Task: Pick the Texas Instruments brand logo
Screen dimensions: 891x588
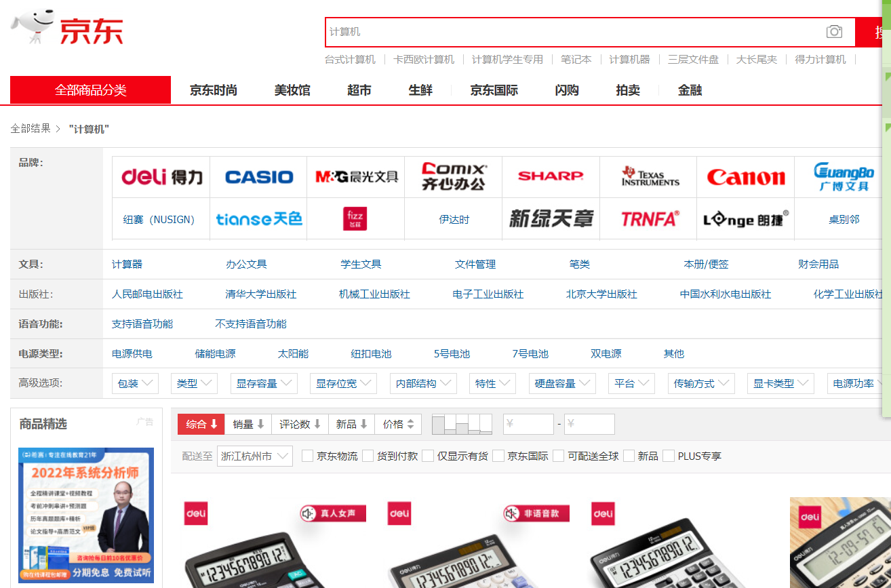Action: click(650, 177)
